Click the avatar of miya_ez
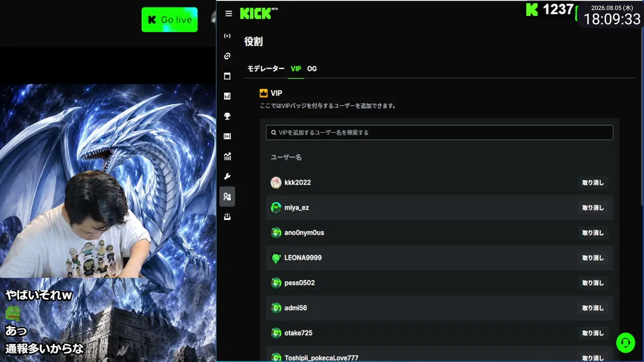 (x=276, y=208)
